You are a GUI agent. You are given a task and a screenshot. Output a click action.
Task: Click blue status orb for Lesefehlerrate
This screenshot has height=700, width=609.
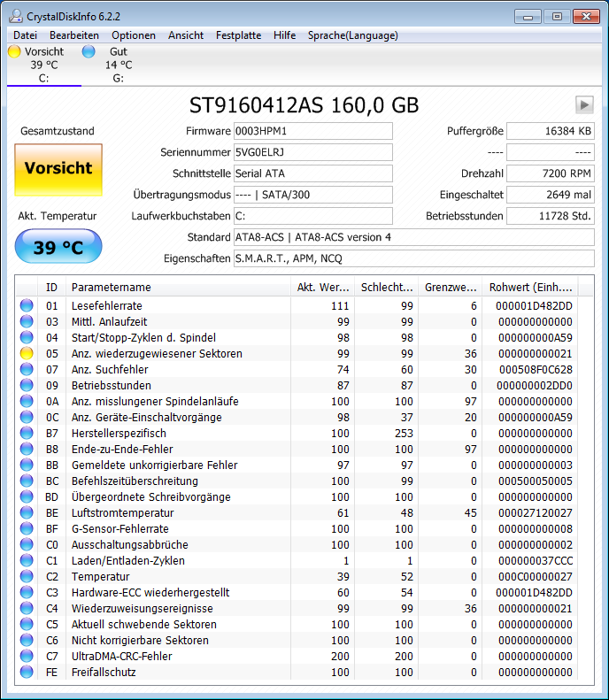(27, 305)
